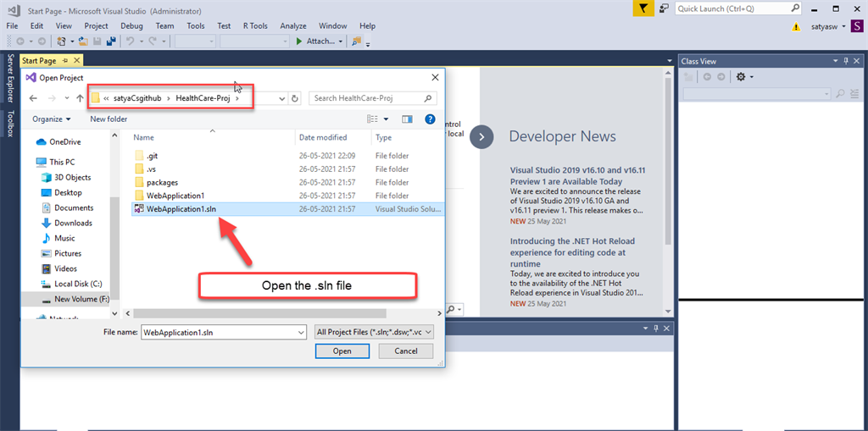
Task: Click the yellow notifications flag icon
Action: (x=643, y=8)
